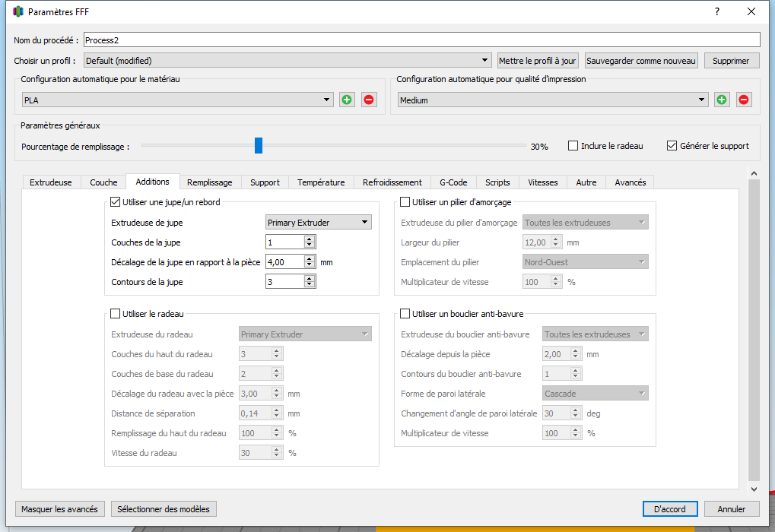The width and height of the screenshot is (775, 532).
Task: Go to the Refroidissement tab
Action: (x=392, y=182)
